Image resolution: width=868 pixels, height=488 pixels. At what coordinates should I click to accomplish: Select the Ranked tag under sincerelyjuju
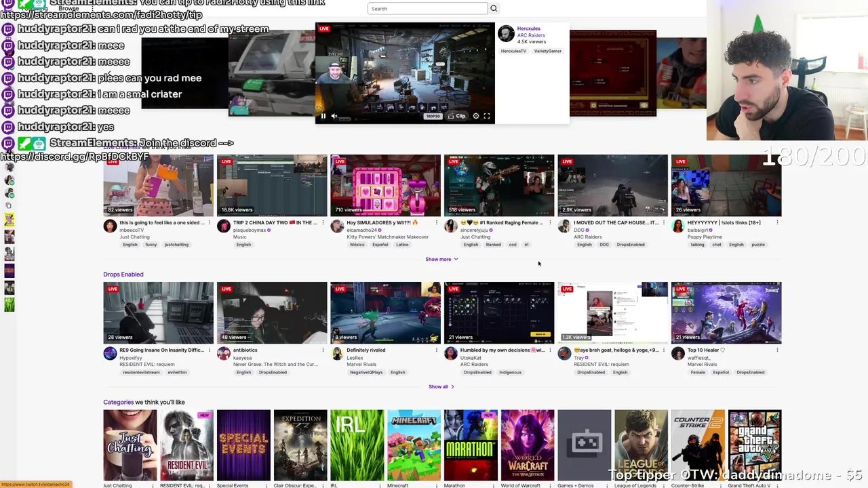coord(493,245)
